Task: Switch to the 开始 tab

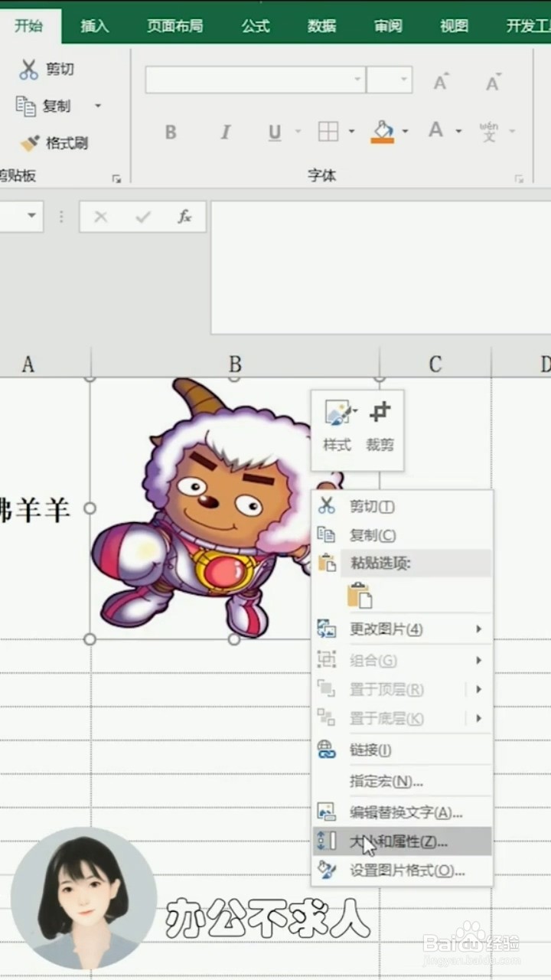Action: point(29,26)
